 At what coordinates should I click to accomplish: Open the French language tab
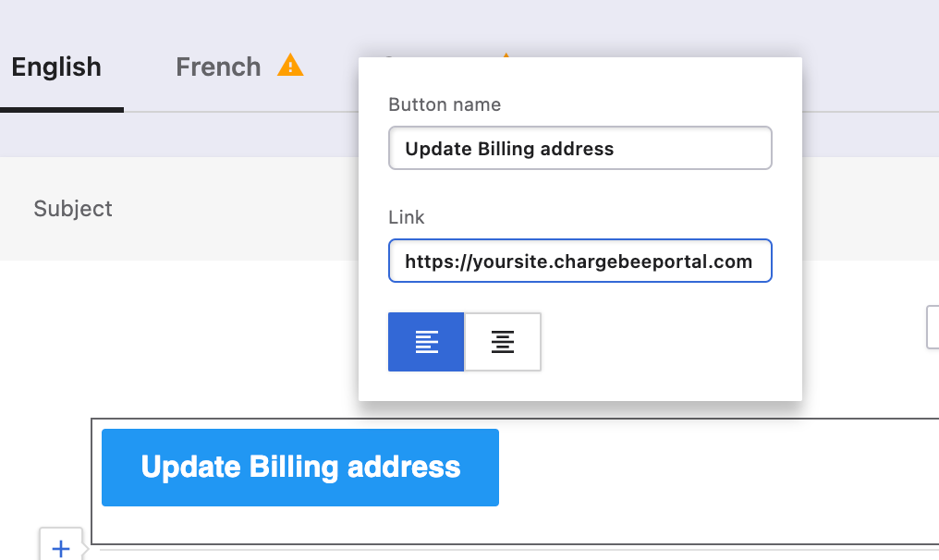tap(218, 67)
